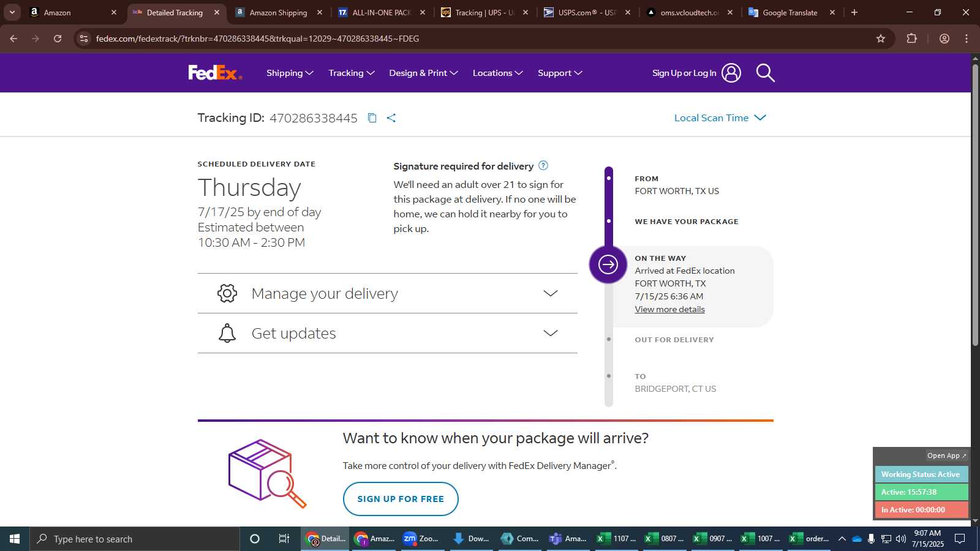
Task: Click the user profile icon beside Sign Up
Action: [x=731, y=73]
